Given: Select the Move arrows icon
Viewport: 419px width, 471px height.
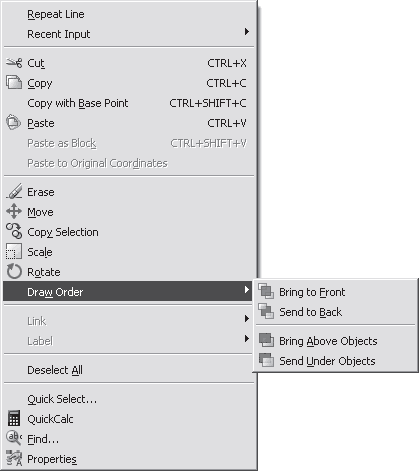Looking at the screenshot, I should pos(14,212).
